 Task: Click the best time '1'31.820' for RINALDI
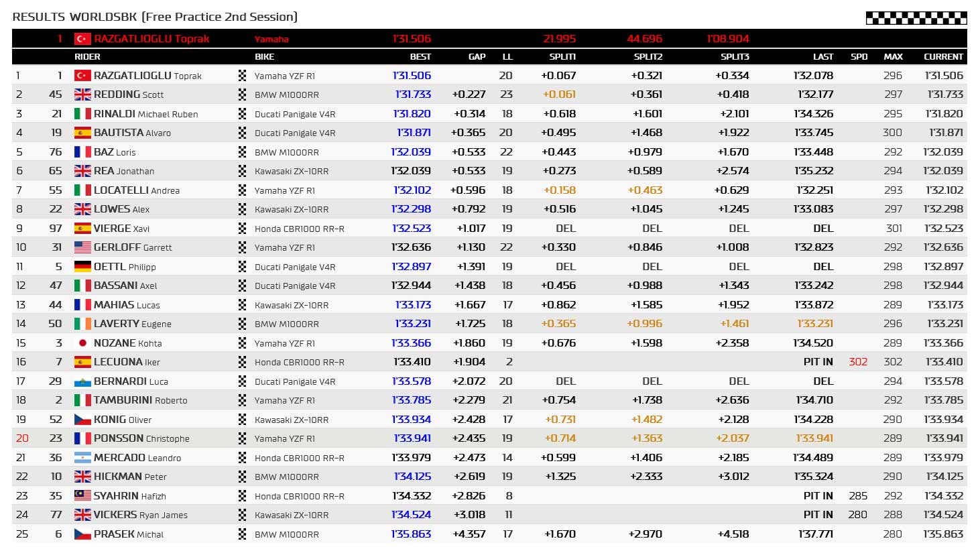[412, 114]
